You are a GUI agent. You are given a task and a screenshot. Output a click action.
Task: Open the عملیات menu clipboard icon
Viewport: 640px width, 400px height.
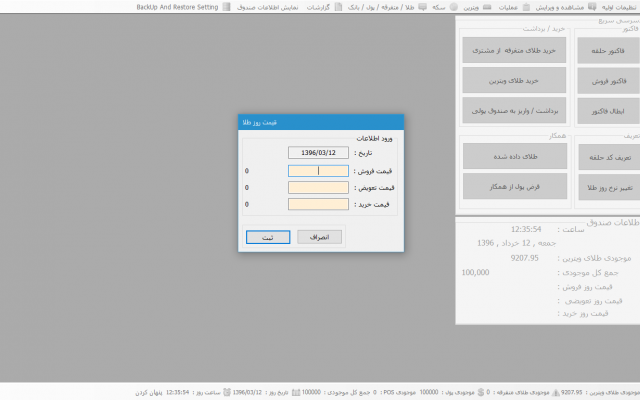click(x=527, y=7)
